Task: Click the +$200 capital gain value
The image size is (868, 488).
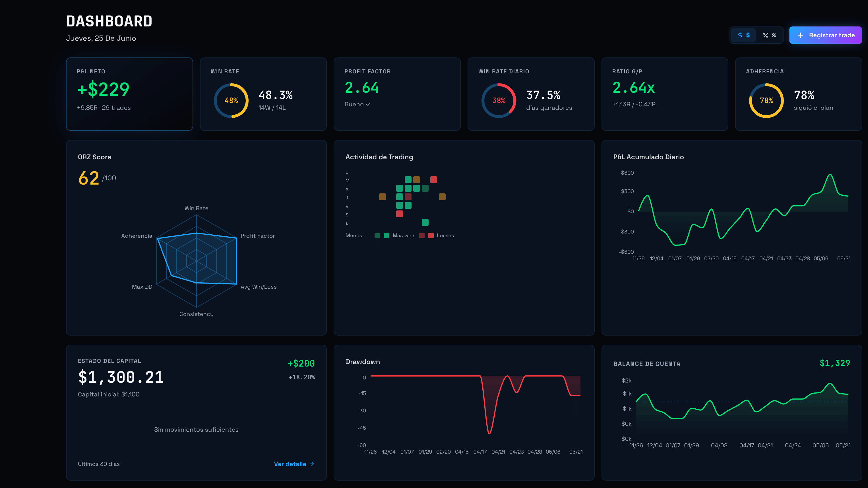Action: click(x=301, y=363)
